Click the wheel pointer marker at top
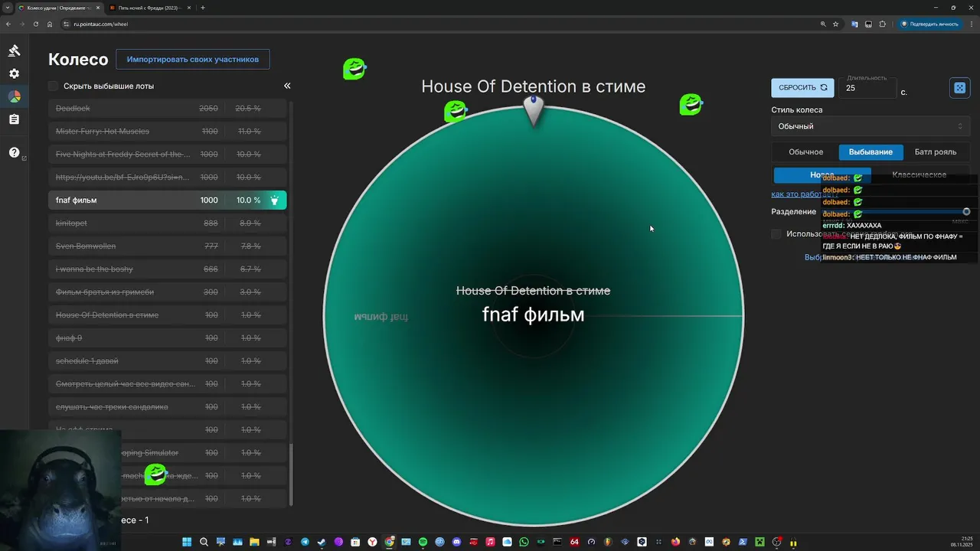The image size is (980, 551). point(534,111)
